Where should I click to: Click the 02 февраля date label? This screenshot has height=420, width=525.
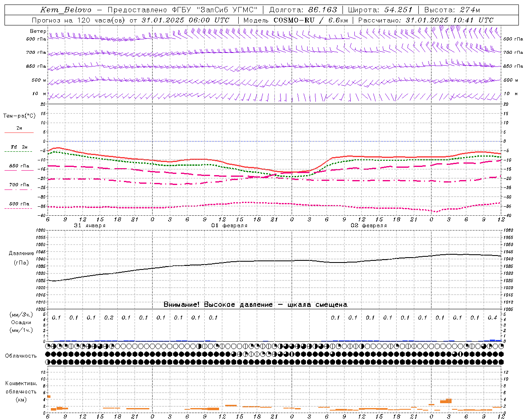pos(369,226)
